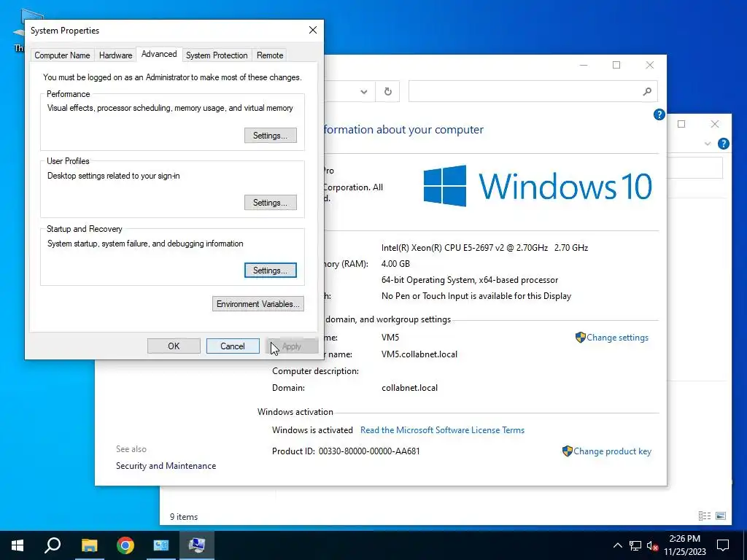Open Performance Settings button
The width and height of the screenshot is (747, 560).
click(271, 135)
